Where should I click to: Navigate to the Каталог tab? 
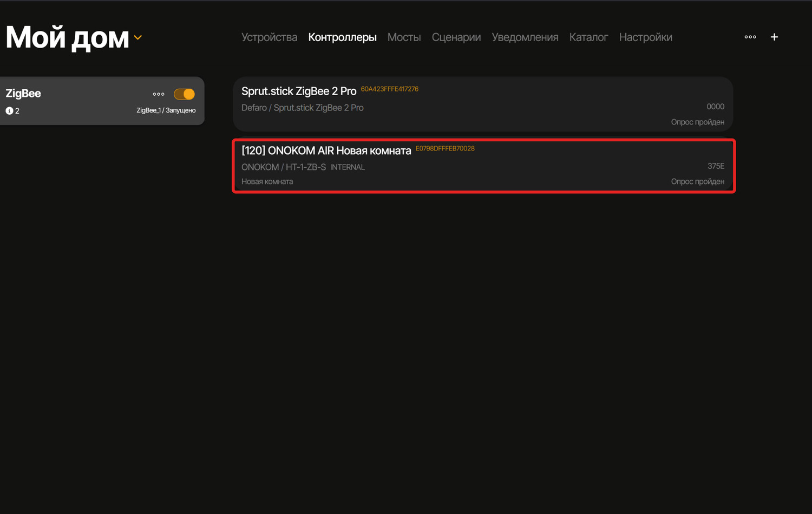588,37
